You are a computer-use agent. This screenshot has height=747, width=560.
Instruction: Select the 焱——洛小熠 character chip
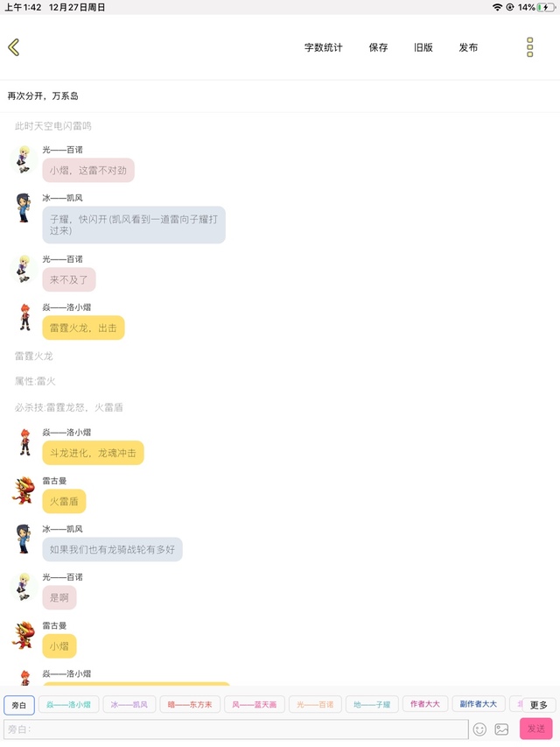click(68, 705)
